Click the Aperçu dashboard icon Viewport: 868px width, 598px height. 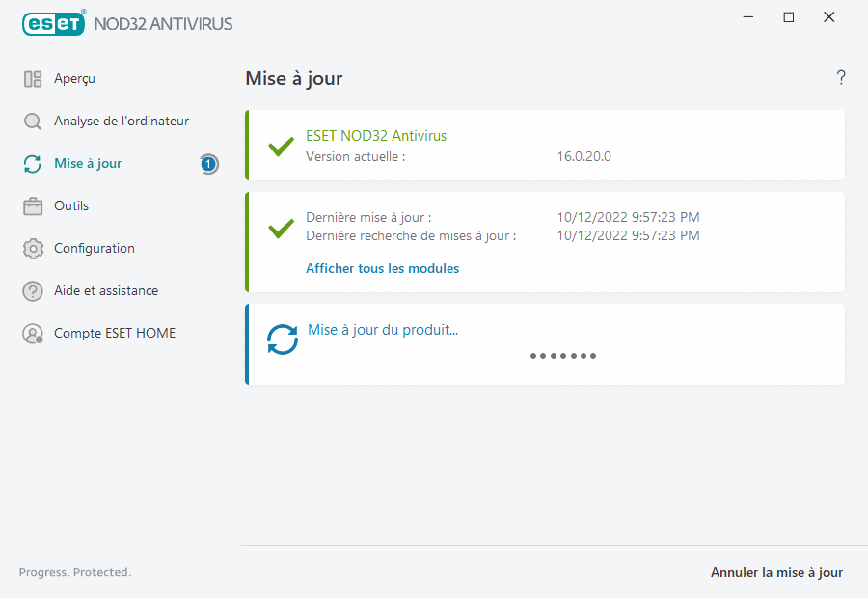(x=33, y=79)
